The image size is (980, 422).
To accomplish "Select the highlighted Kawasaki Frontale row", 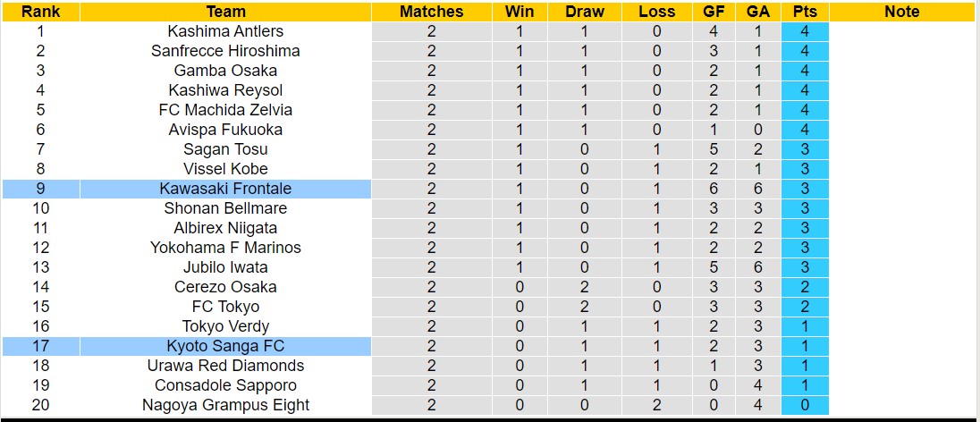I will click(x=225, y=189).
